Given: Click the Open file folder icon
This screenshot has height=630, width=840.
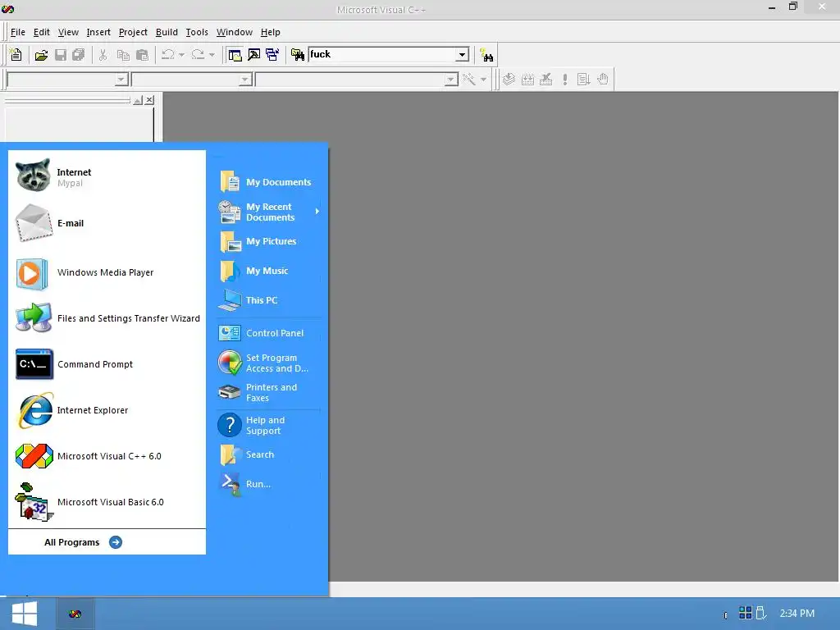Looking at the screenshot, I should coord(41,55).
